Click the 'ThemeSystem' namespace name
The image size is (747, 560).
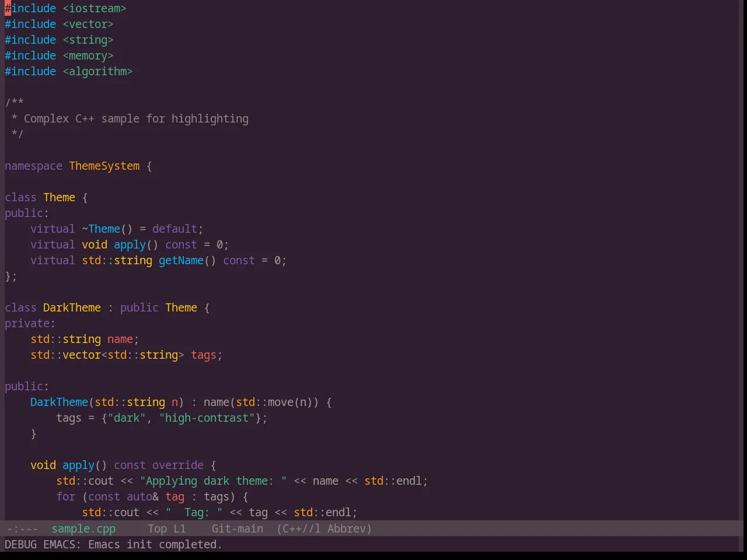click(104, 166)
